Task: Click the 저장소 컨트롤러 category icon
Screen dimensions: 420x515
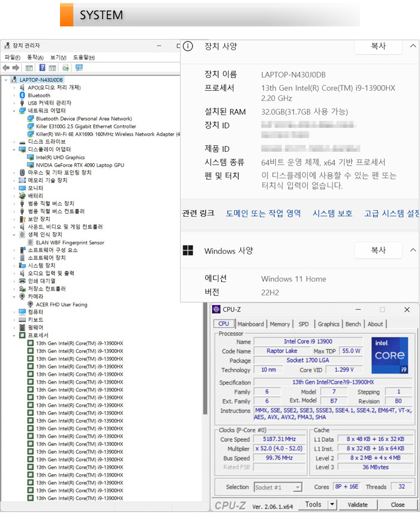Action: click(22, 289)
